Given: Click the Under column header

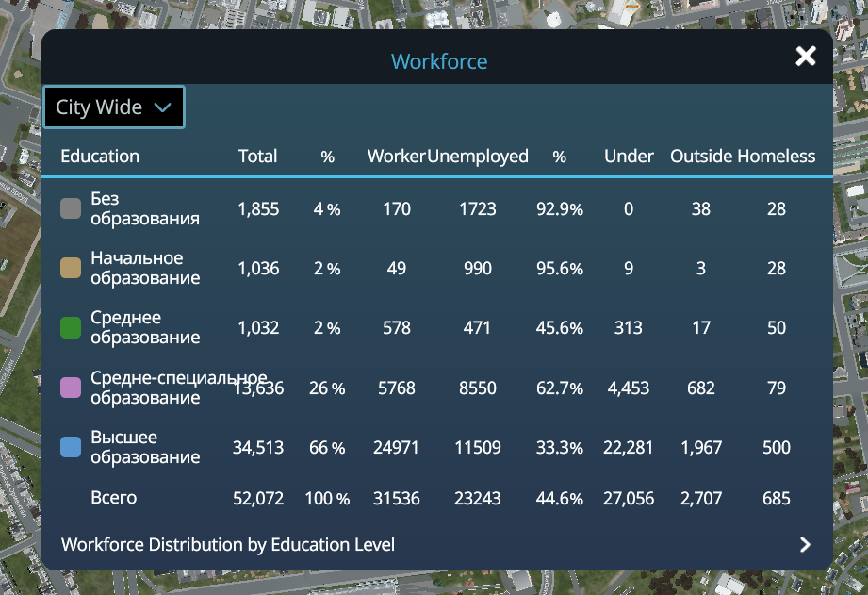Looking at the screenshot, I should pos(629,157).
